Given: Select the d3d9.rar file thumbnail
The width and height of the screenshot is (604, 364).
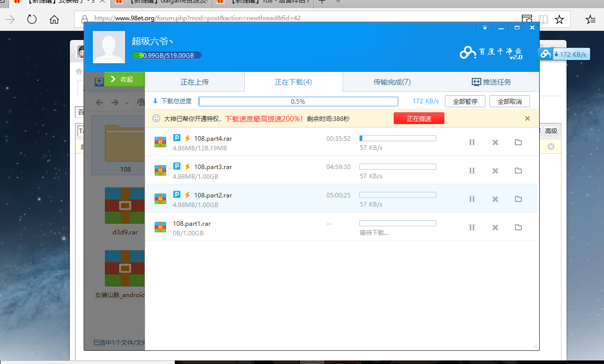Looking at the screenshot, I should (x=125, y=206).
